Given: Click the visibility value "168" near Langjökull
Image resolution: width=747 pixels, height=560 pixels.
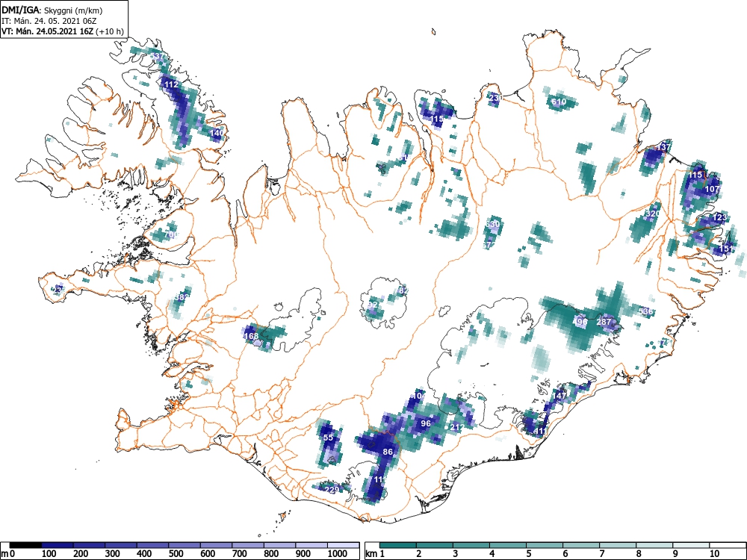Looking at the screenshot, I should click(x=251, y=336).
